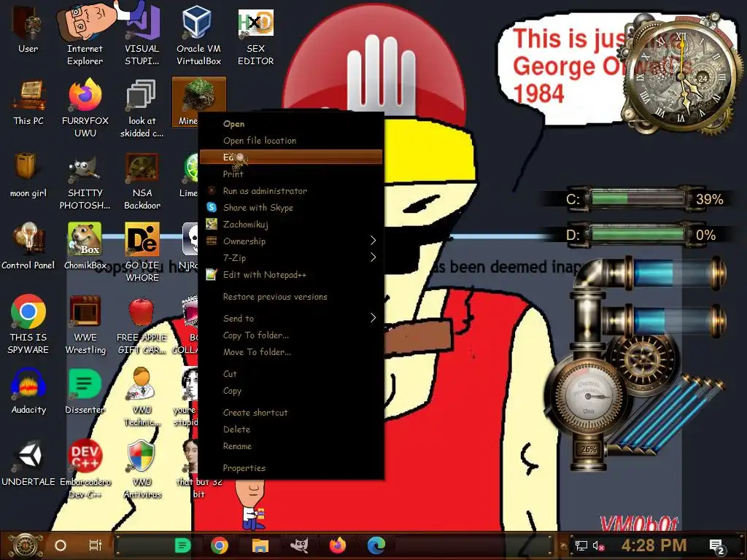The width and height of the screenshot is (747, 560).
Task: Open GIMP from the taskbar
Action: tap(299, 545)
